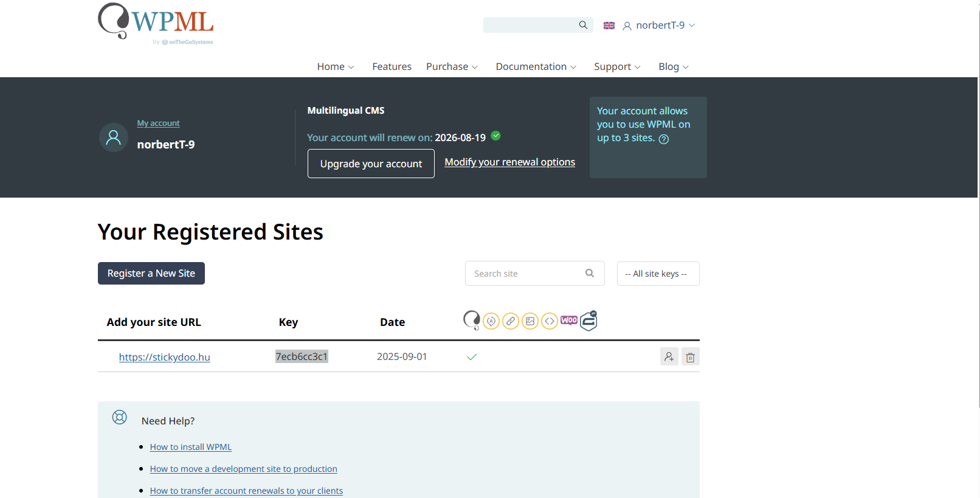Viewport: 980px width, 498px height.
Task: Click the round avatar icon in the account banner
Action: point(114,137)
